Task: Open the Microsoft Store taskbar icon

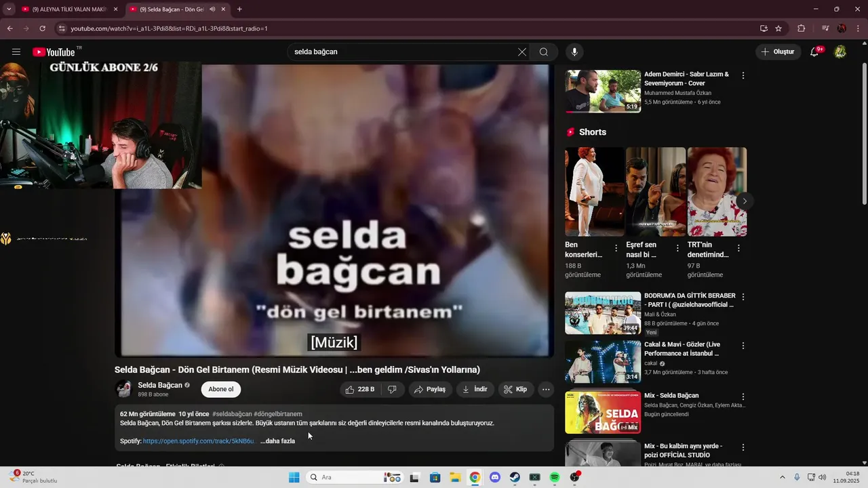Action: pyautogui.click(x=435, y=477)
